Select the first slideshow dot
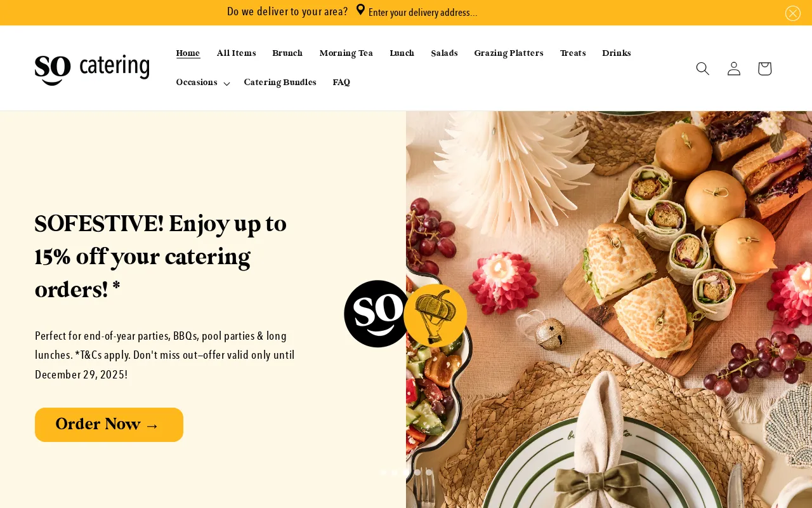812x508 pixels. [383, 472]
